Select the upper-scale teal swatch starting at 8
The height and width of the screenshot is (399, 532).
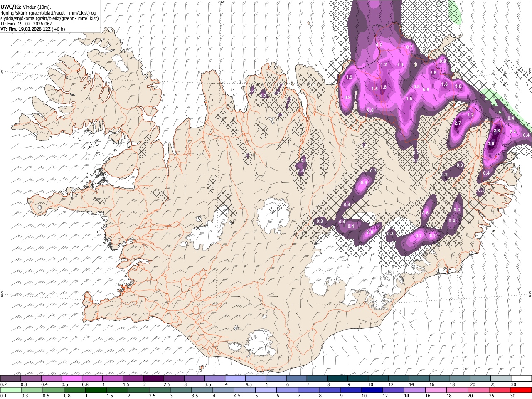click(x=337, y=379)
